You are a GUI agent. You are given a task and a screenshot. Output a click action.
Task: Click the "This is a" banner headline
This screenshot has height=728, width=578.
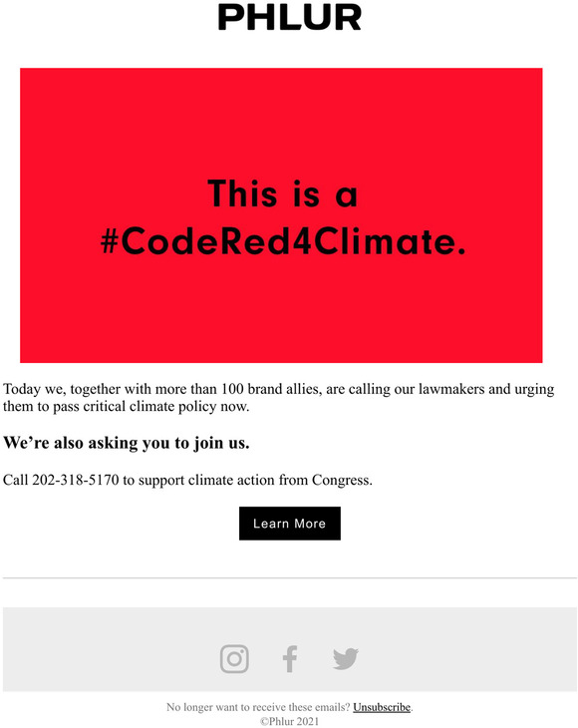pos(282,193)
